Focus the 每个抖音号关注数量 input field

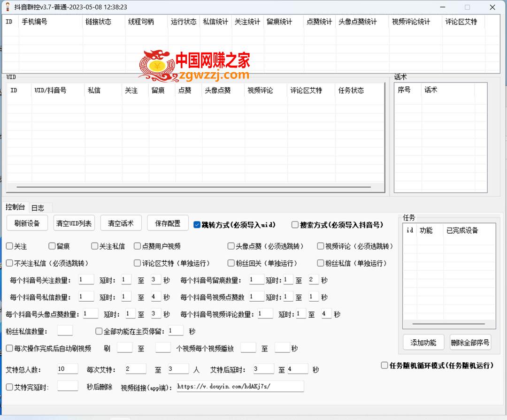(86, 279)
